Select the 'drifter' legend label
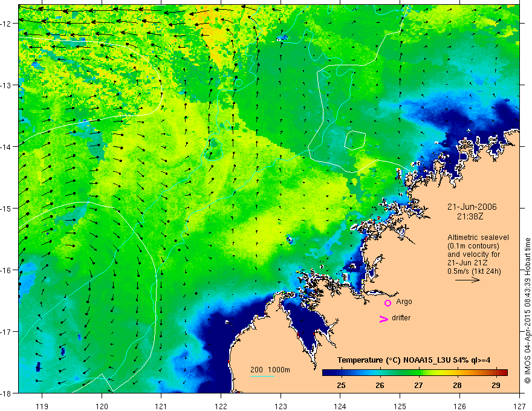This screenshot has width=532, height=411. (x=401, y=318)
